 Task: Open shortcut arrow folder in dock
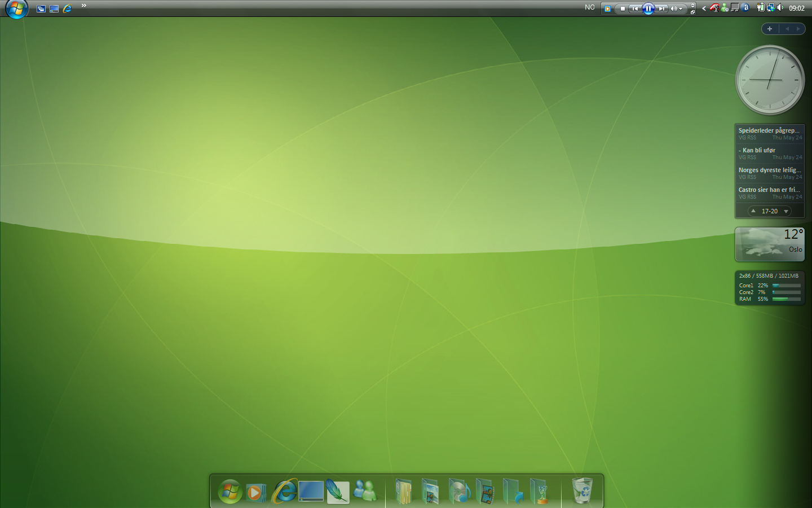click(513, 491)
